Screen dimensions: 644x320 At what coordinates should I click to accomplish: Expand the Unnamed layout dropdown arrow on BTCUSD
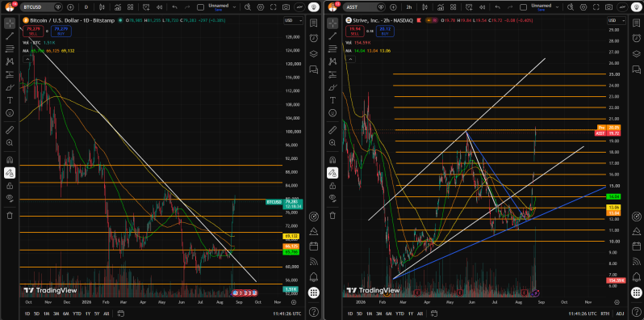pos(235,7)
